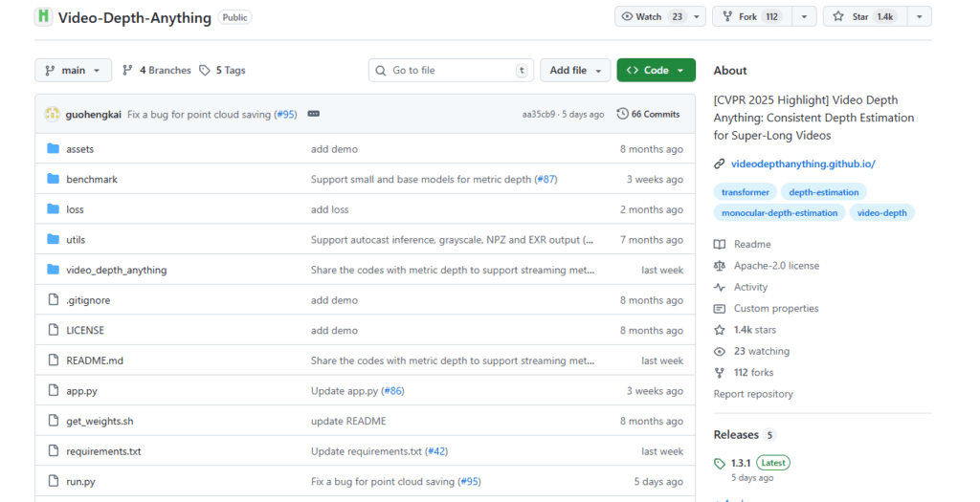
Task: Open pull request #86 in app.py row
Action: pos(393,391)
